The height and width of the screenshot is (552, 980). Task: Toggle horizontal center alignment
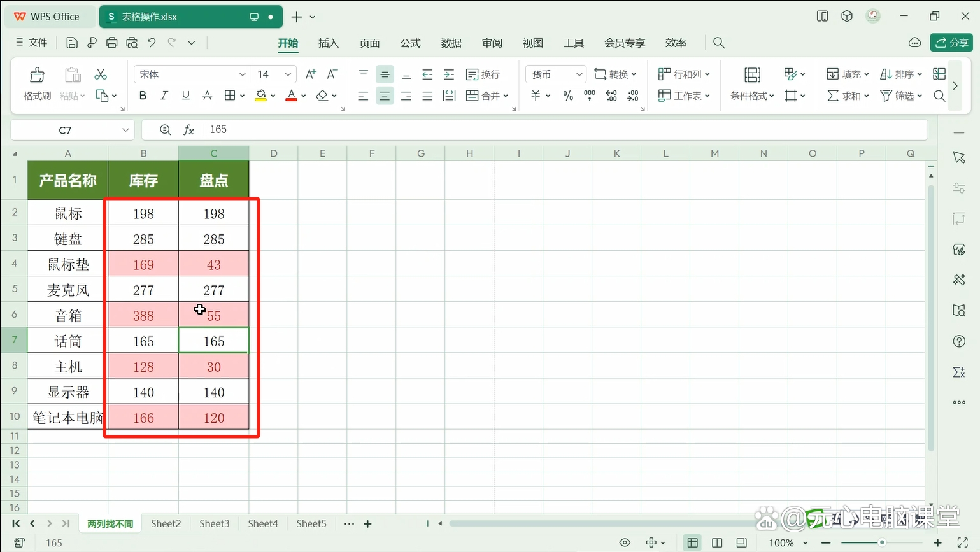[385, 96]
